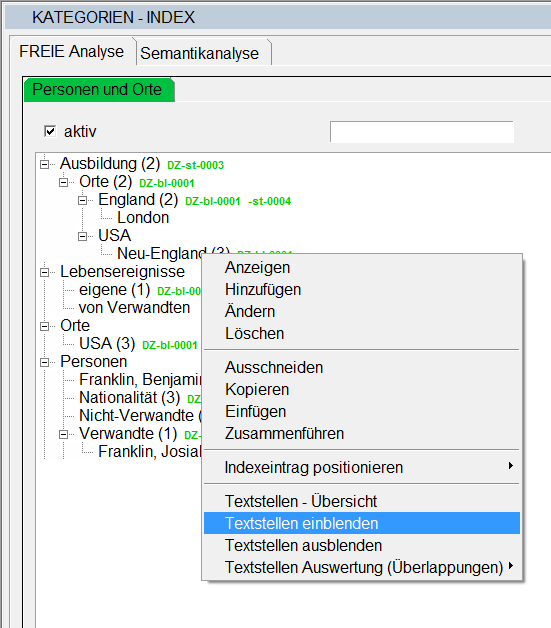Select the London tree entry

click(143, 217)
